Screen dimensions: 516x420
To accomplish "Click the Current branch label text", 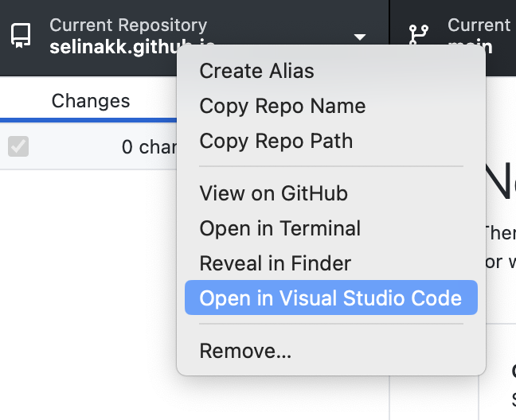I will point(479,25).
